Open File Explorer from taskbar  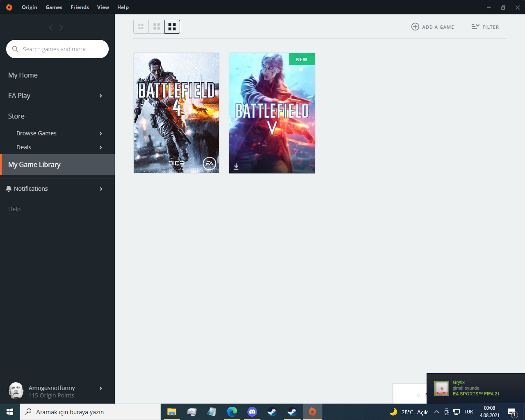[171, 412]
